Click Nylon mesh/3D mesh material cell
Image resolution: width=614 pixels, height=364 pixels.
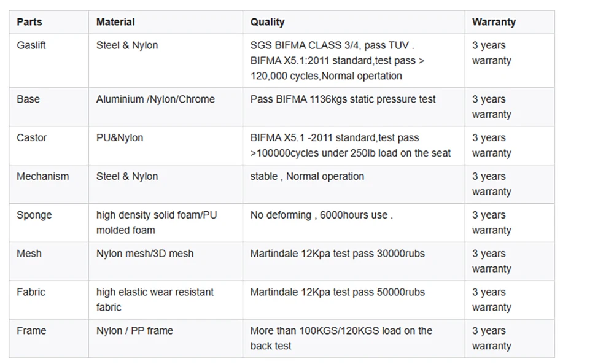click(146, 254)
